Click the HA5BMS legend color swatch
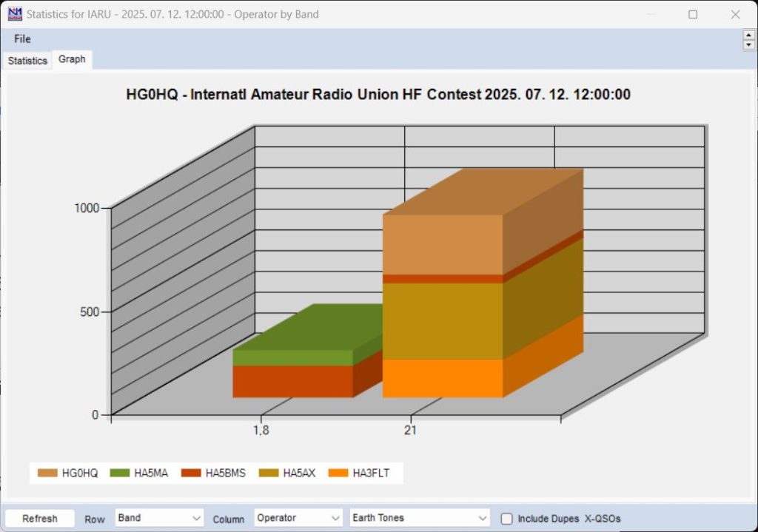 (191, 473)
